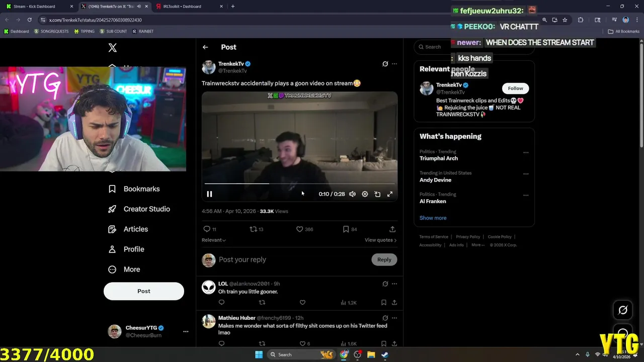Image resolution: width=644 pixels, height=362 pixels.
Task: Open Creator Studio in the sidebar
Action: [139, 209]
